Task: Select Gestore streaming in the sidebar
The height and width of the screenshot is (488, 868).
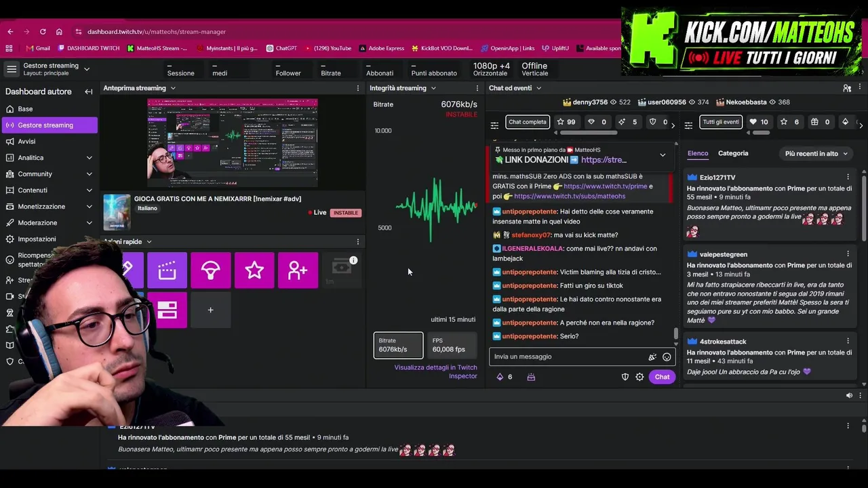Action: [x=50, y=125]
